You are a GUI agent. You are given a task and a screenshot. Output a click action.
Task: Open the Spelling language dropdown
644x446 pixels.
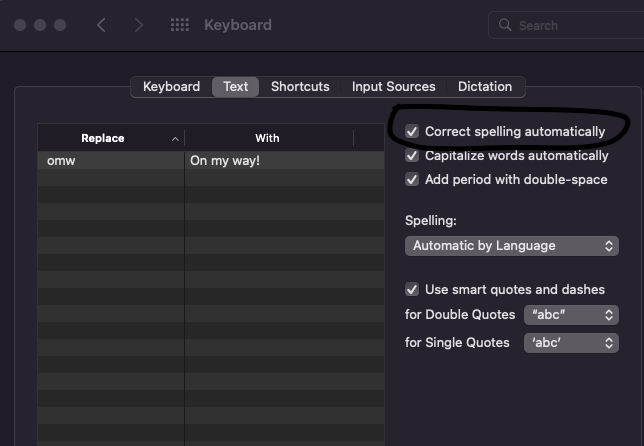point(511,246)
